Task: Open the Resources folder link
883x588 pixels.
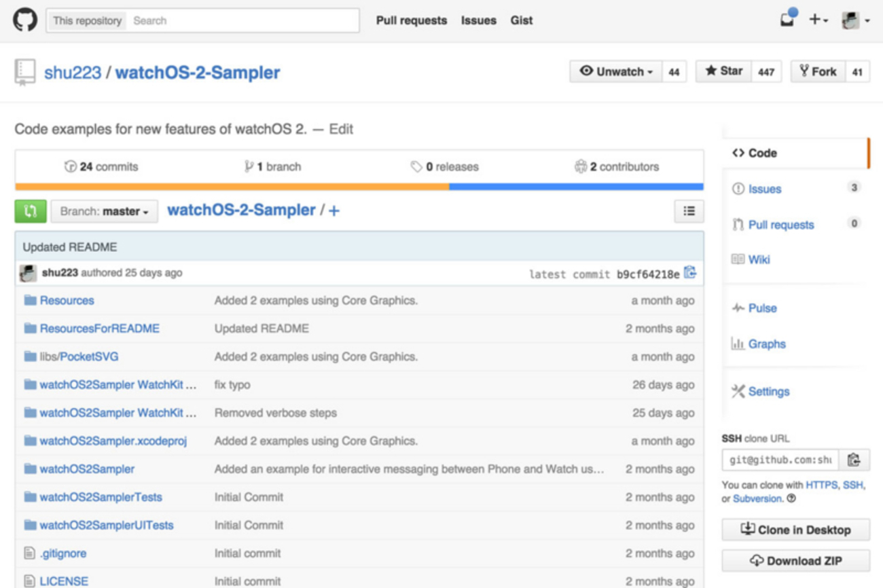Action: click(67, 300)
